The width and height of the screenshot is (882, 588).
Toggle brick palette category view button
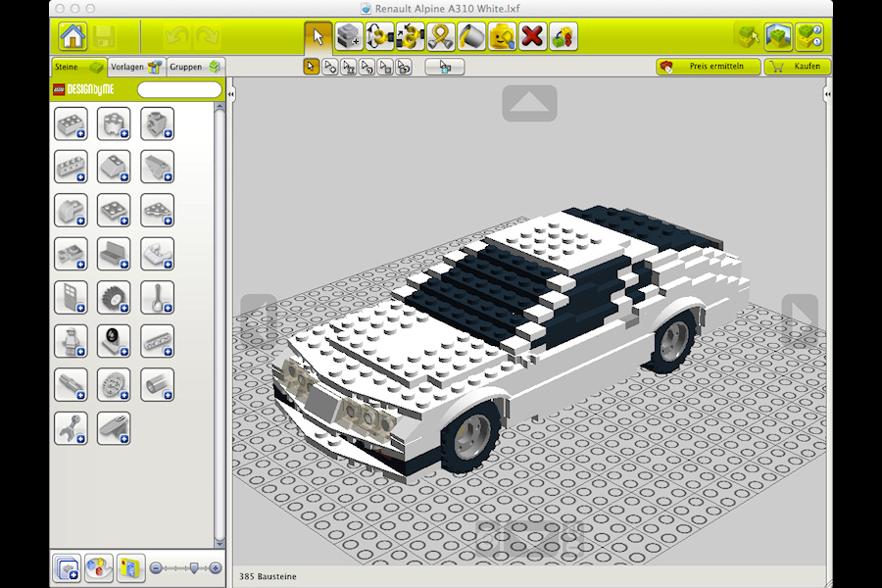67,567
